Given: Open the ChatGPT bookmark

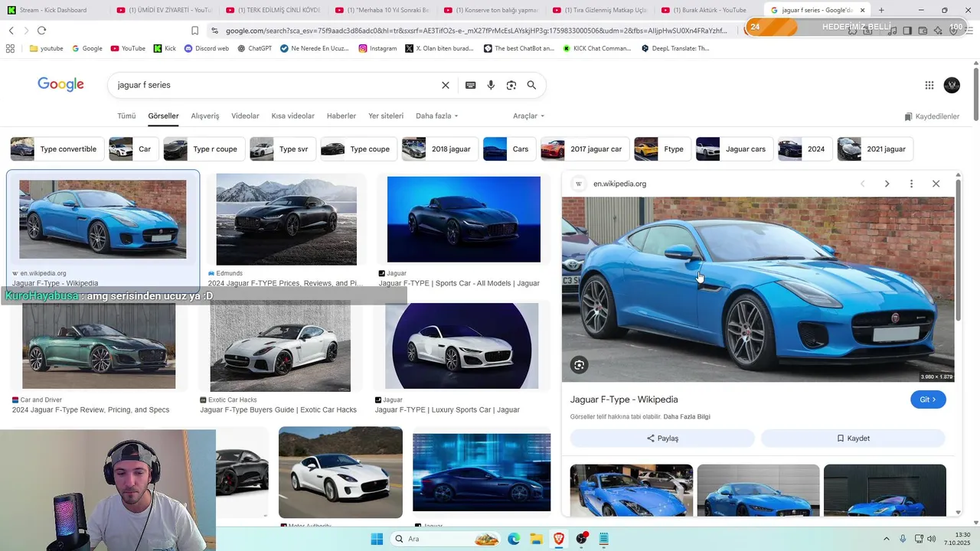Looking at the screenshot, I should 254,48.
